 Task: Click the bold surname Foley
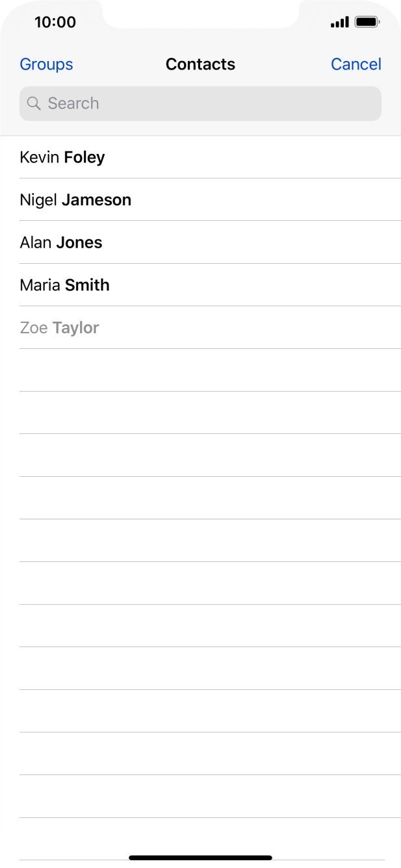coord(84,157)
